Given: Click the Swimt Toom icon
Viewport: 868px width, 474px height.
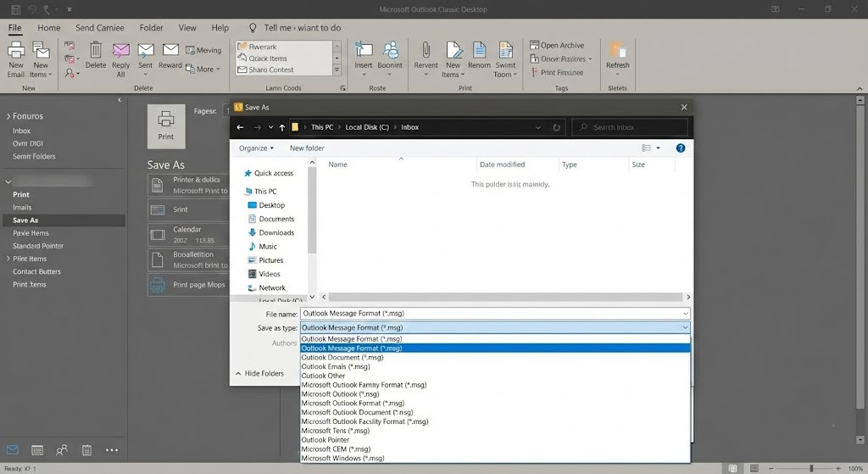Looking at the screenshot, I should 505,50.
